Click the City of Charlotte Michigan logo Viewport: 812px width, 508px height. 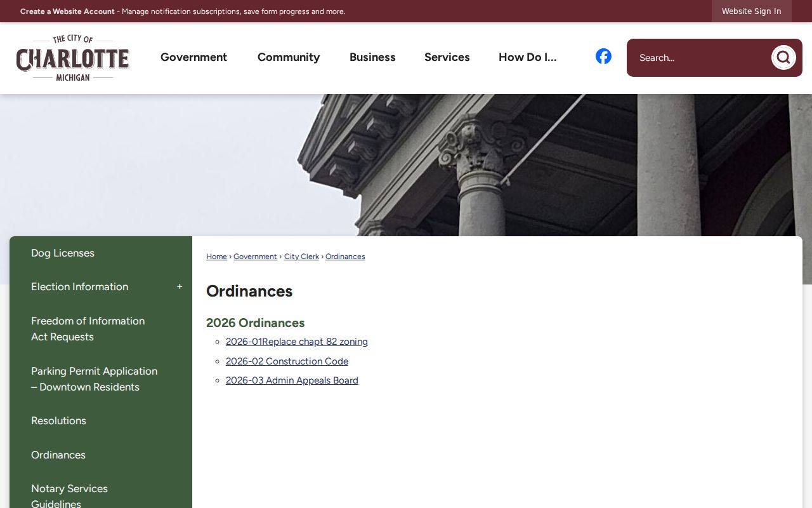tap(73, 58)
